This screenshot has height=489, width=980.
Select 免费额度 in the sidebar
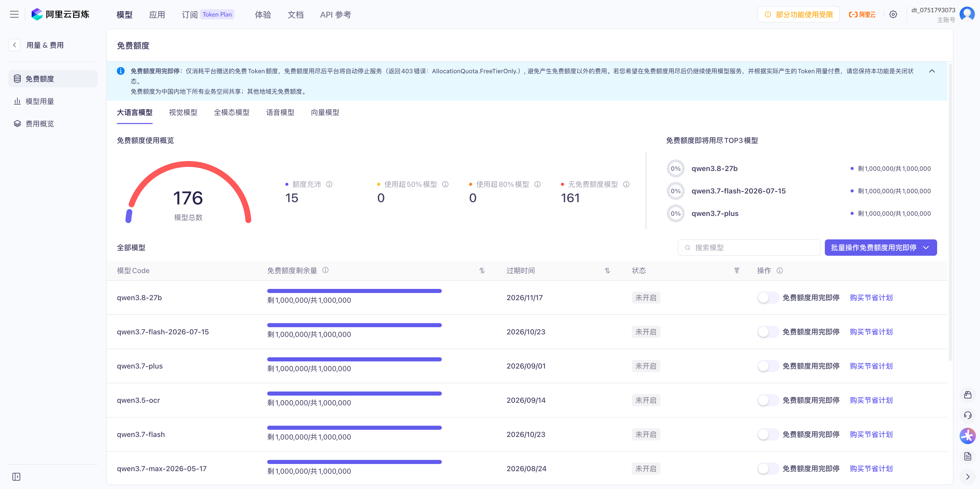click(x=53, y=79)
